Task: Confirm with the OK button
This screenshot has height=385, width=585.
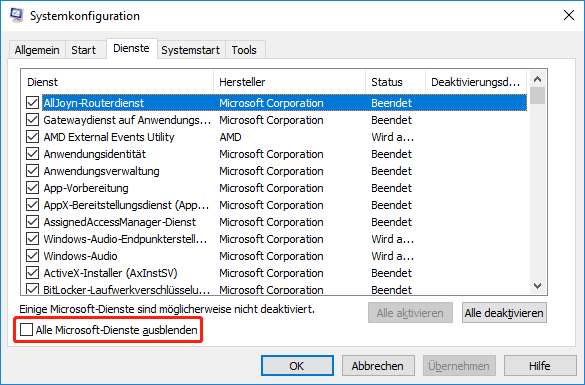Action: [297, 366]
